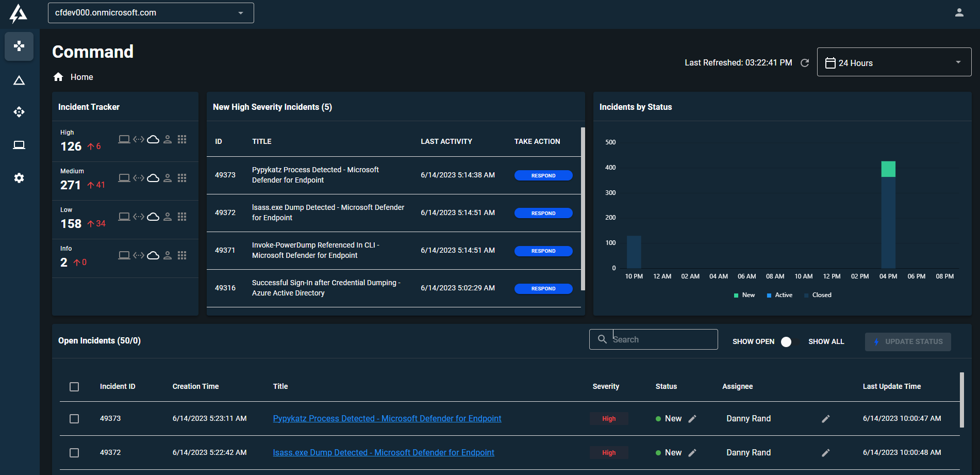Image resolution: width=980 pixels, height=475 pixels.
Task: Click the 10 PM chart bar
Action: pos(634,252)
